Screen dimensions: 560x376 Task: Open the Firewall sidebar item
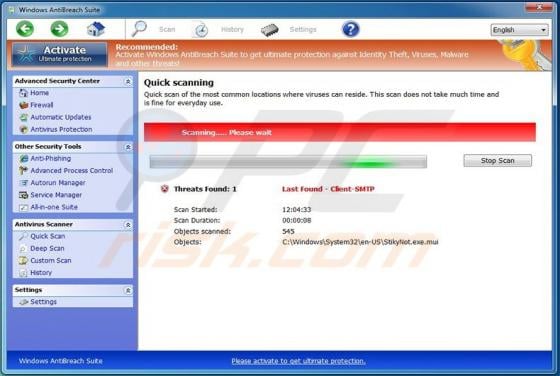coord(42,105)
